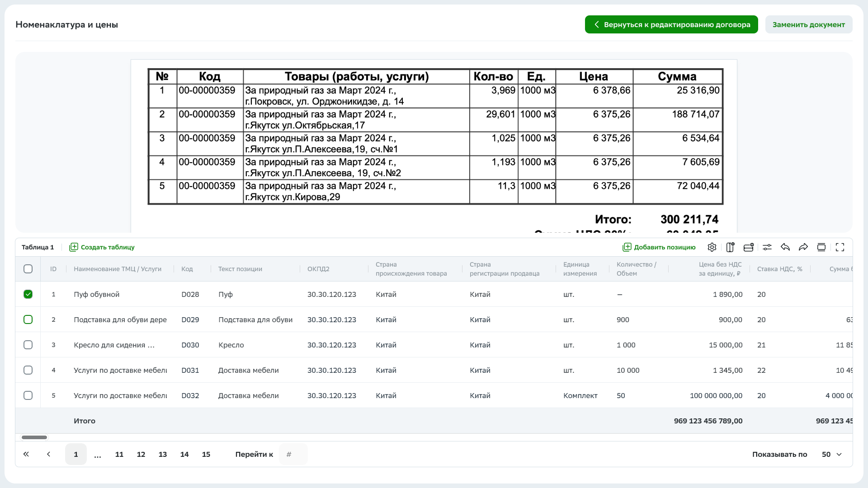The height and width of the screenshot is (488, 868).
Task: Open the Показывать по 50 dropdown
Action: pos(832,454)
